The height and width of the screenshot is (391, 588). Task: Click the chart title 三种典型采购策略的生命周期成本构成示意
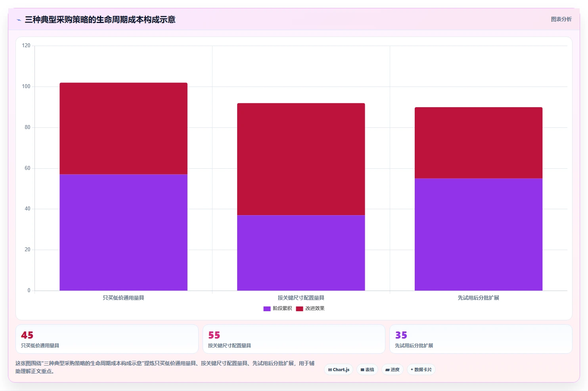(100, 19)
